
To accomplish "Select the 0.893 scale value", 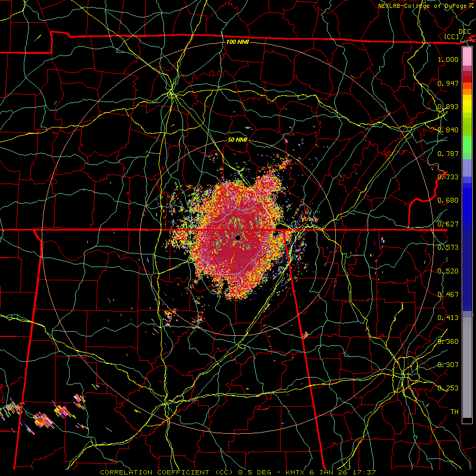I will click(x=448, y=106).
